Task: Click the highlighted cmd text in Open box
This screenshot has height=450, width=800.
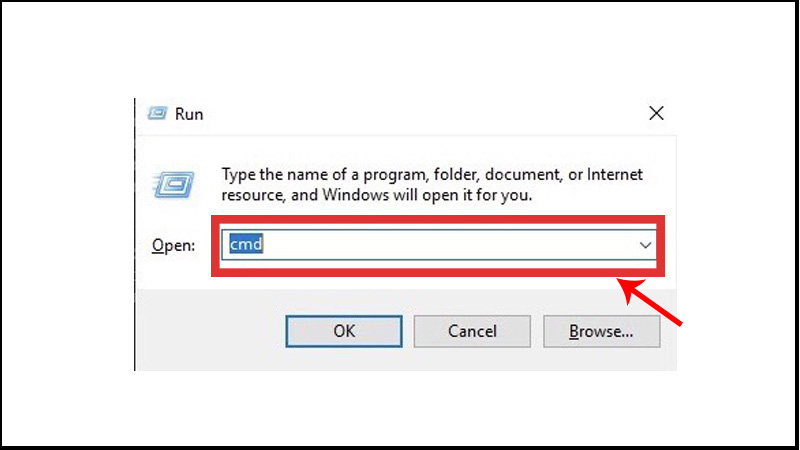Action: 246,244
